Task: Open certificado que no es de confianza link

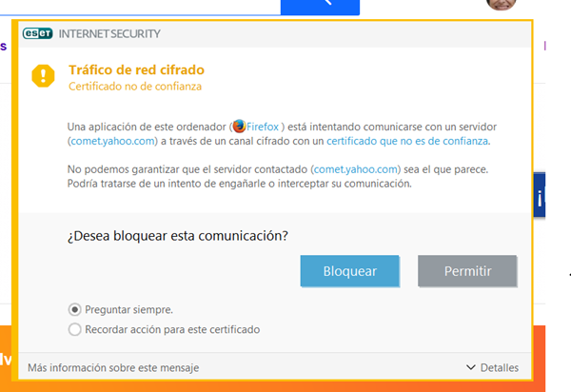Action: coord(407,141)
